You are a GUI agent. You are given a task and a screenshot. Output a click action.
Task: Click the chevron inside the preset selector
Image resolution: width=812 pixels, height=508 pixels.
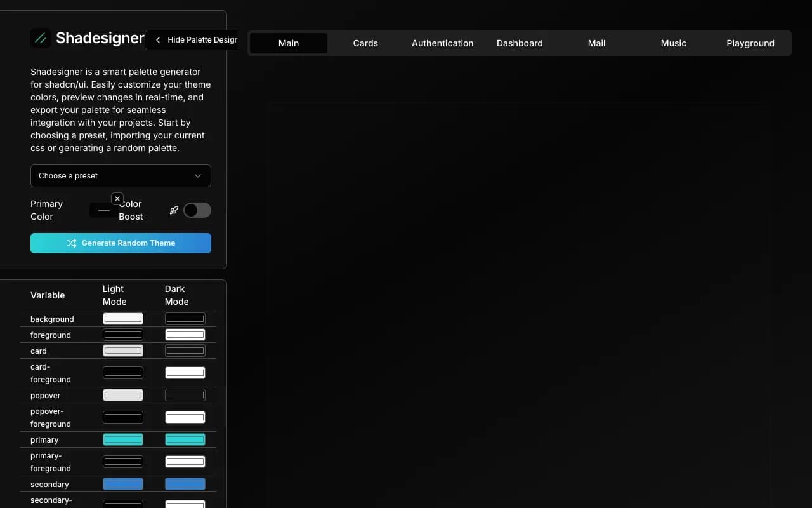[x=198, y=176]
